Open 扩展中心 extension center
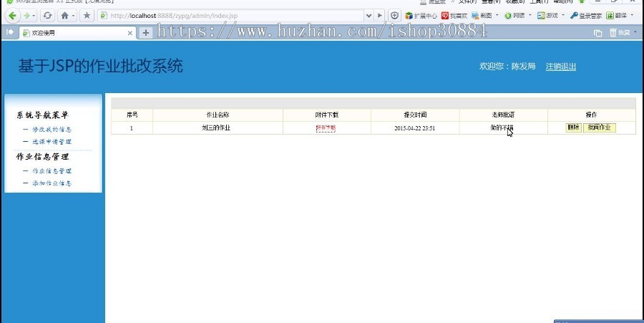The height and width of the screenshot is (323, 644). click(421, 16)
